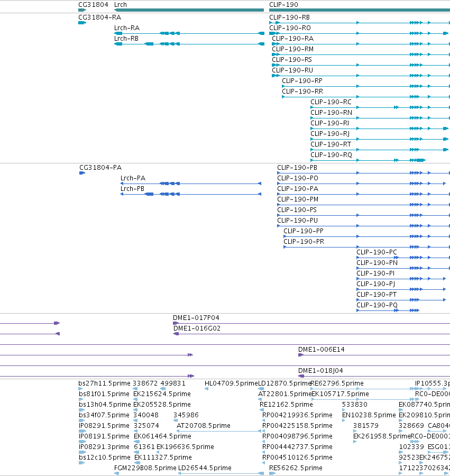Select the bs81f01.5prime EST label

tap(104, 394)
